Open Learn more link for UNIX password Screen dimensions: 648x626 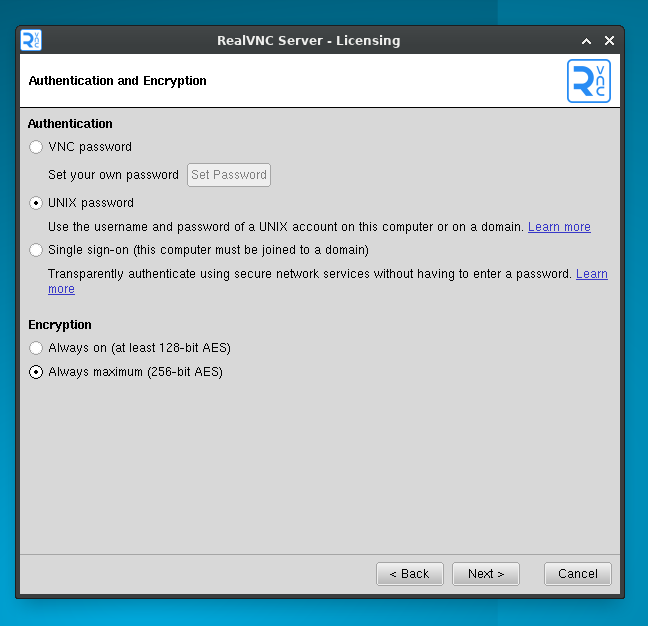click(x=559, y=227)
